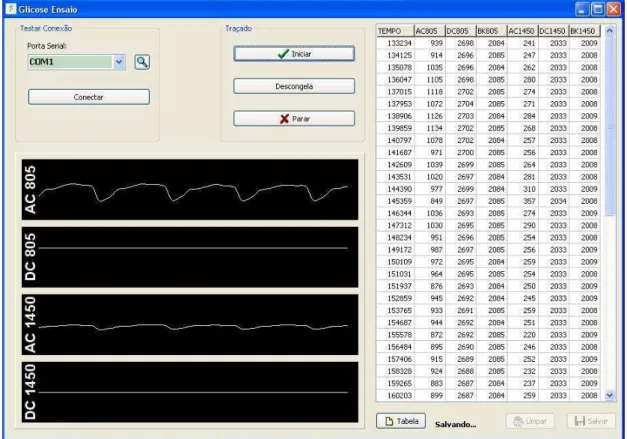Select table cell 144390 in TEMPO column

[x=395, y=189]
